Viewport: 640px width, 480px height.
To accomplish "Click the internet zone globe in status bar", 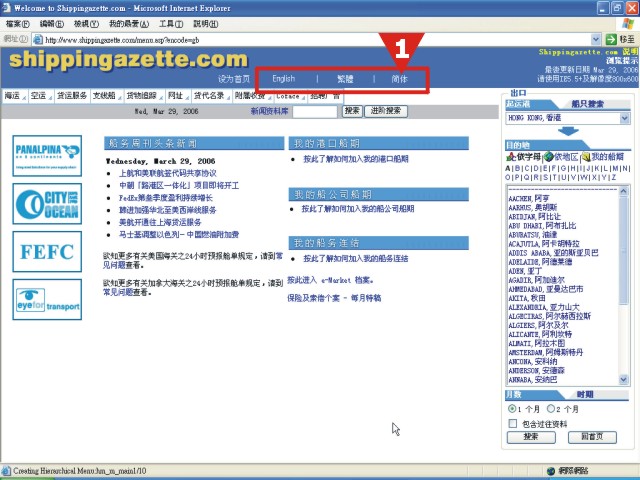I will coord(551,471).
